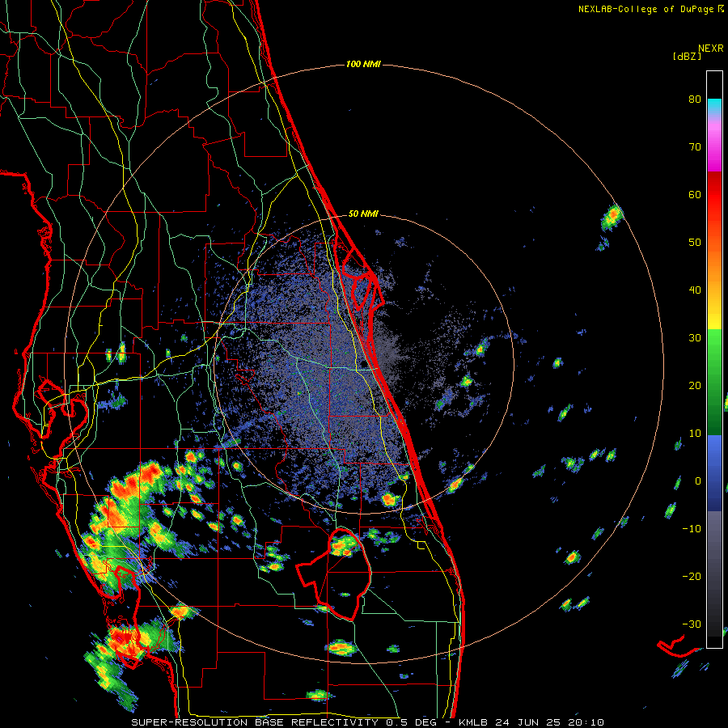Click the -10 dBZ scale value
728x728 pixels.
tap(692, 529)
